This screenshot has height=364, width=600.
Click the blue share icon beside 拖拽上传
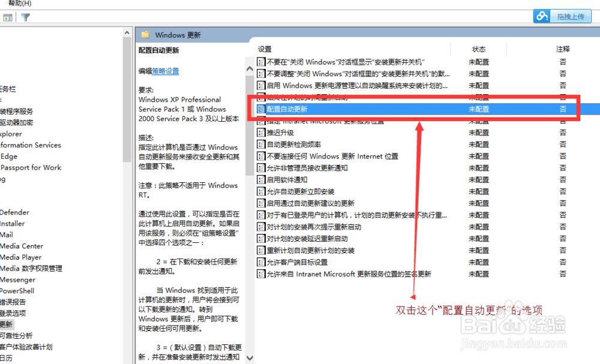click(x=541, y=16)
